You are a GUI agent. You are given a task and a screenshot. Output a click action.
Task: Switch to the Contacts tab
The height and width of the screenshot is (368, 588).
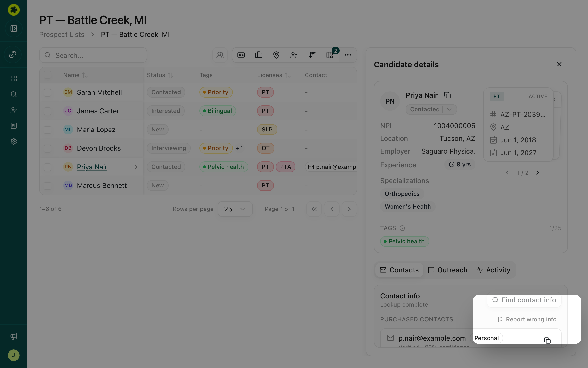(x=399, y=270)
